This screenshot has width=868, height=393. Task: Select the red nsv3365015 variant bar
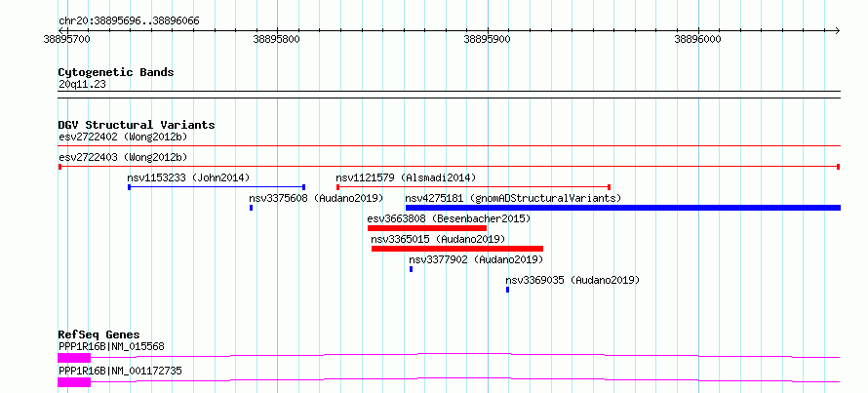point(457,249)
